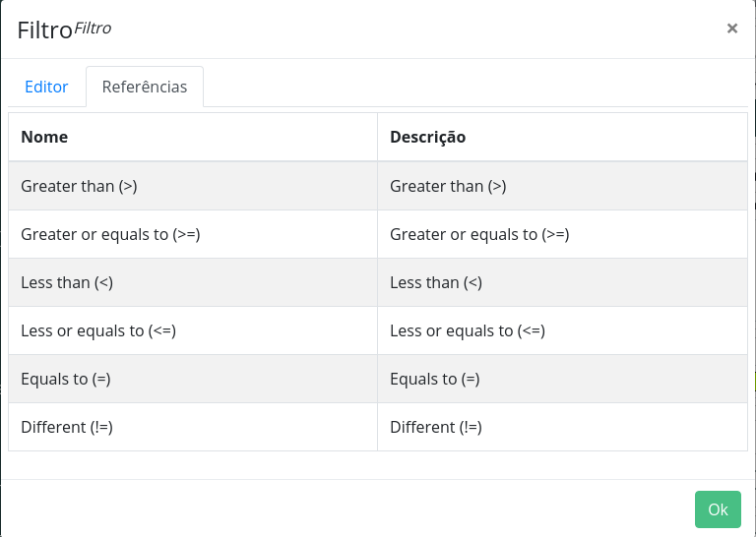This screenshot has width=756, height=537.
Task: Click Less or equals to (<=) description cell
Action: [x=562, y=330]
